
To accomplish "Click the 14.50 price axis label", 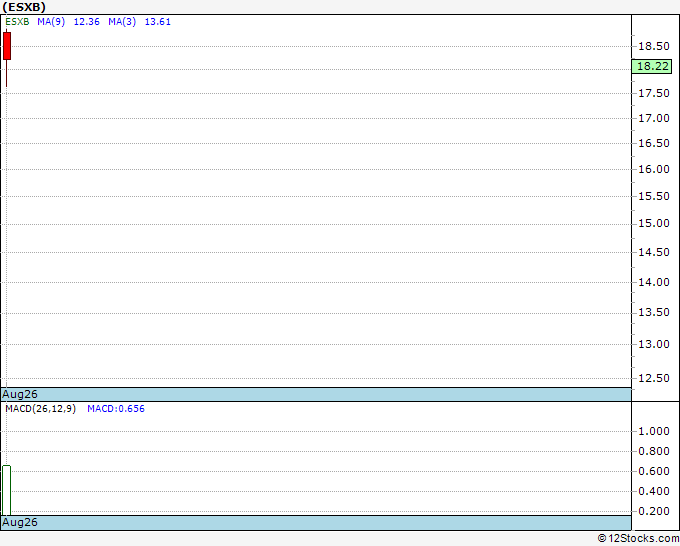I will 654,252.
